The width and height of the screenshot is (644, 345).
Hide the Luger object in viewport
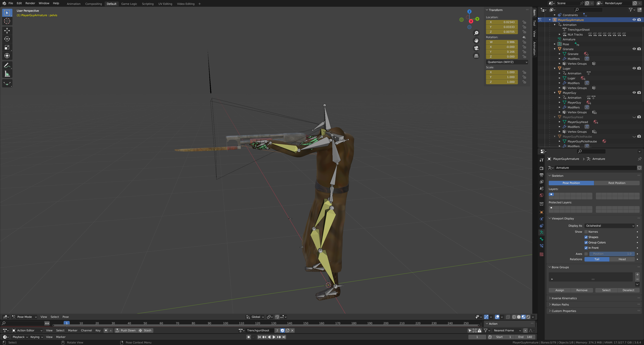tap(634, 69)
